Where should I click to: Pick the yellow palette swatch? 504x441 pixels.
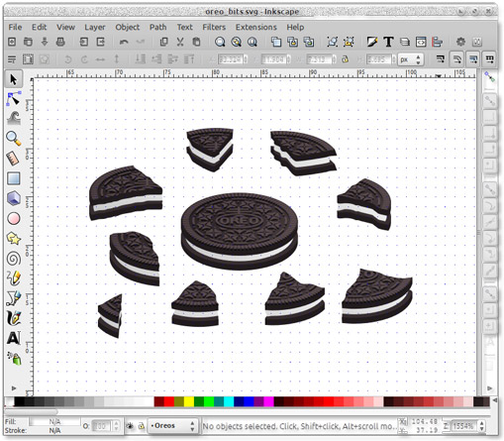tap(189, 401)
